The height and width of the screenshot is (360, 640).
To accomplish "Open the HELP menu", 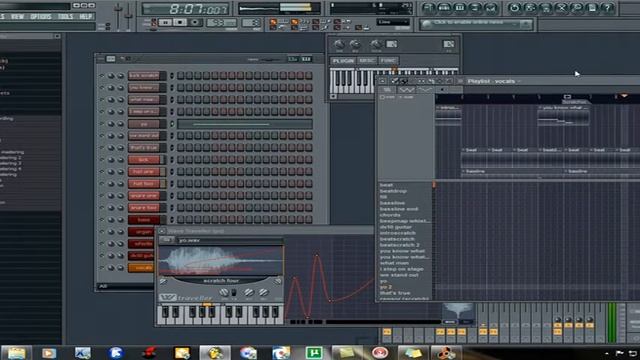I will coord(85,17).
